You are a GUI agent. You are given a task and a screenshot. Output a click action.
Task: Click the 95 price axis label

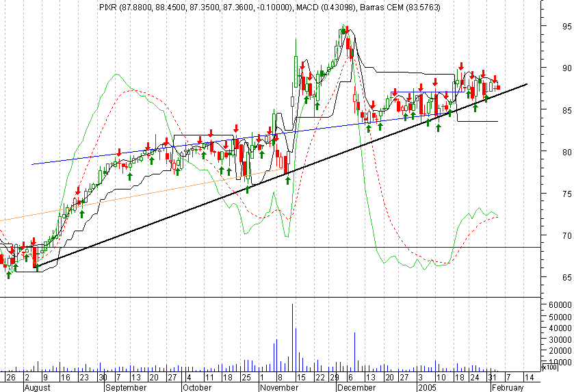566,26
